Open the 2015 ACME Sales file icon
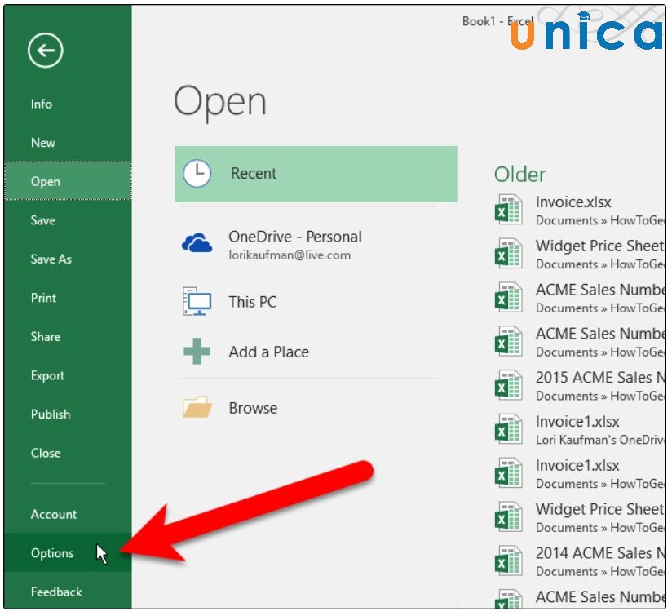Screen dimensions: 672x616 508,385
